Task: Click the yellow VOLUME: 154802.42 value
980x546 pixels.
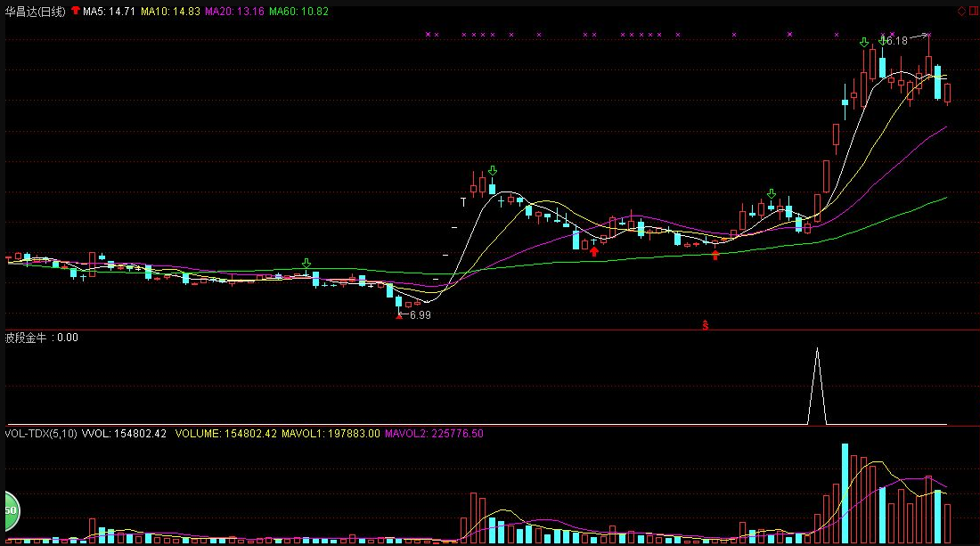Action: (225, 434)
